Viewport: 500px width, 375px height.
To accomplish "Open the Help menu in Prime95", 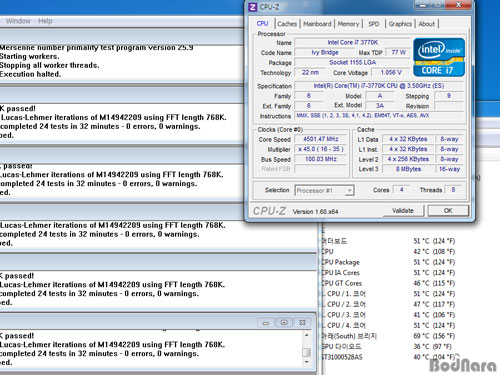I will tap(45, 21).
